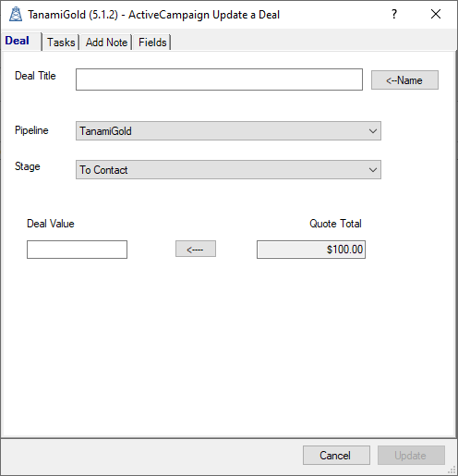The image size is (458, 476).
Task: Click the Quote Total label
Action: coord(335,224)
